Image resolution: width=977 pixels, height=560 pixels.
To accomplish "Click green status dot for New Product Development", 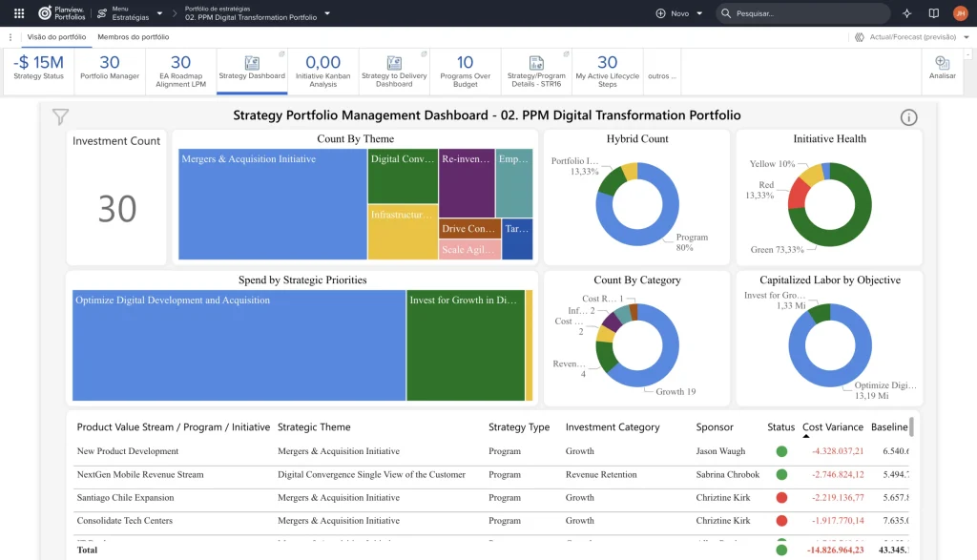I will pos(781,451).
